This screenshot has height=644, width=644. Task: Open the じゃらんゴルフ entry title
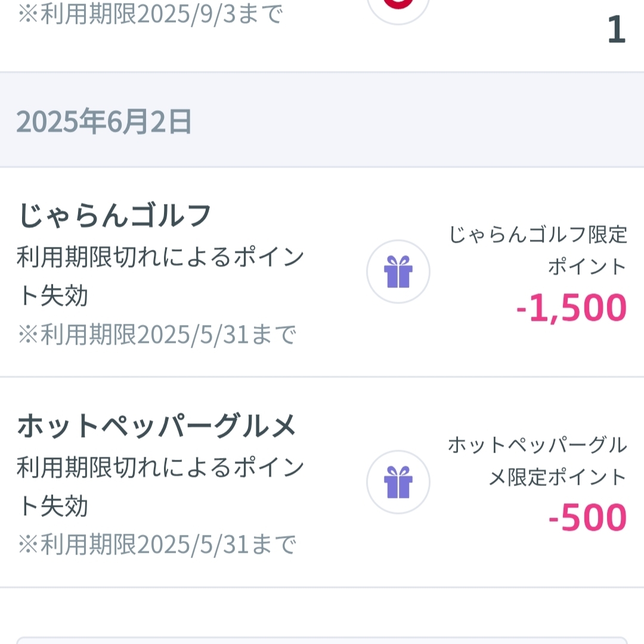114,216
